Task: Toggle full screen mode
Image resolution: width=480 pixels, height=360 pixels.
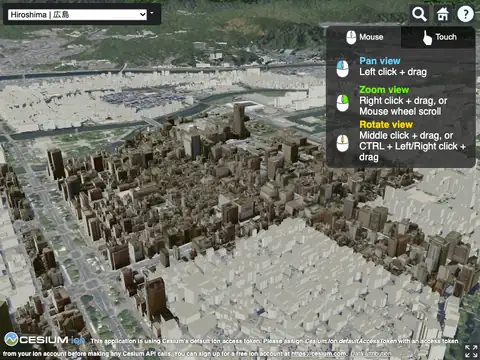Action: [x=471, y=351]
